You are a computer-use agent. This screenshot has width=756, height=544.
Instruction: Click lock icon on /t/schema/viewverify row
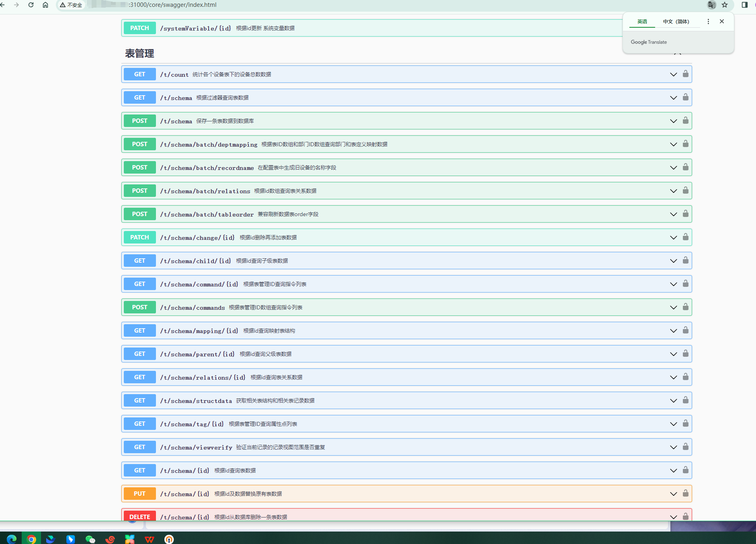click(686, 447)
